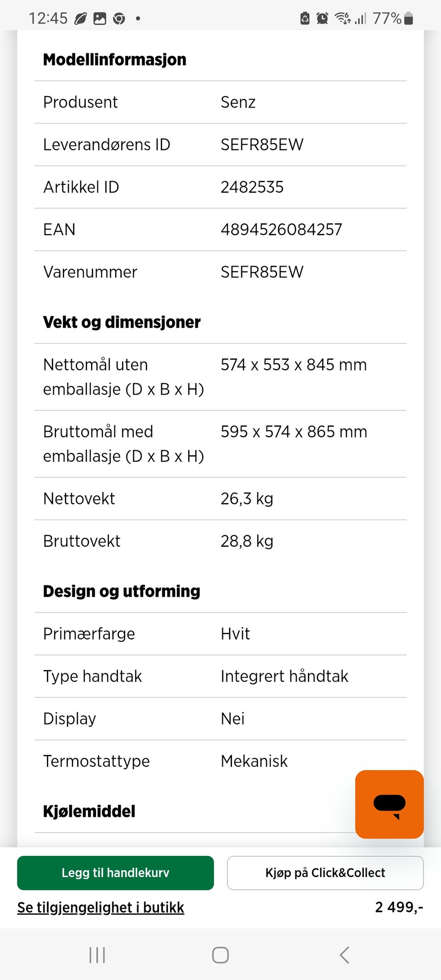Tap the Android back navigation arrow
This screenshot has width=441, height=980.
click(x=345, y=955)
